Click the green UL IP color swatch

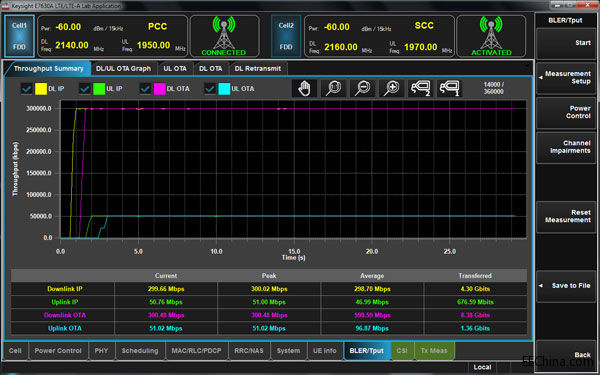pos(99,89)
